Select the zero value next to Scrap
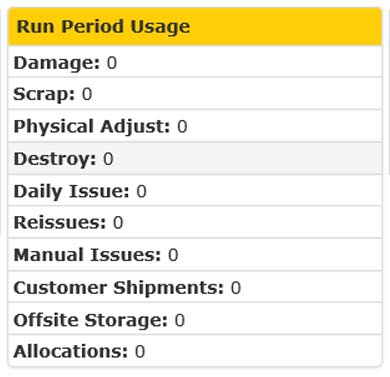Image resolution: width=390 pixels, height=377 pixels. (87, 94)
